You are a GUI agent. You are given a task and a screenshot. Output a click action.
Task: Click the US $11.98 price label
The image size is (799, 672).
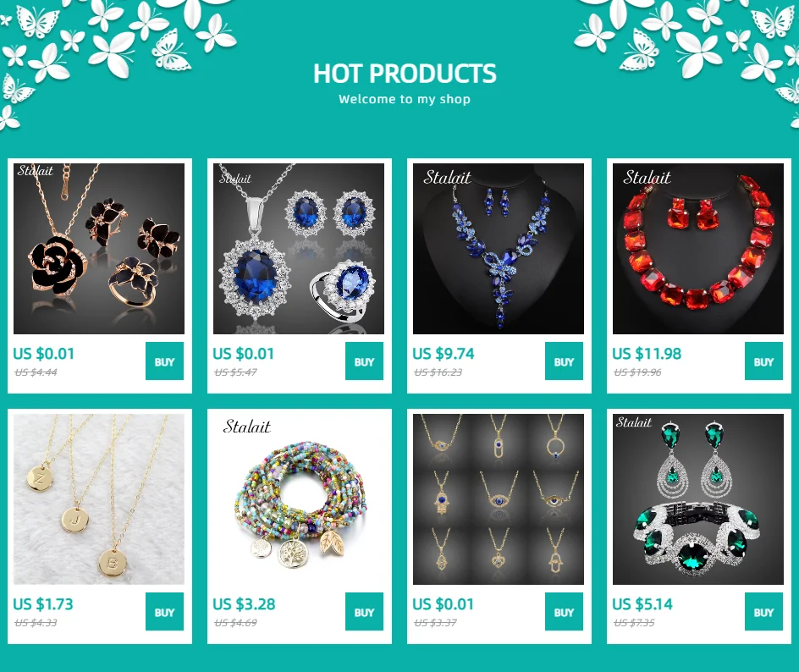tap(647, 354)
